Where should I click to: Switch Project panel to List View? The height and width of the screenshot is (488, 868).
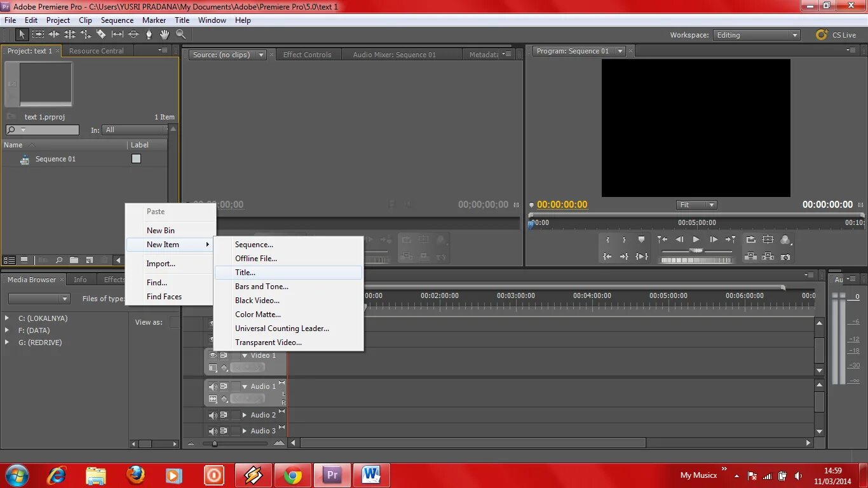10,260
